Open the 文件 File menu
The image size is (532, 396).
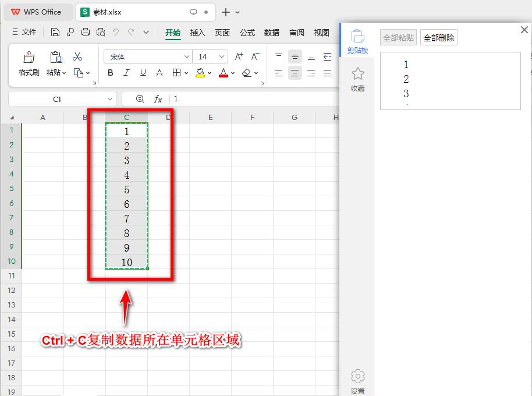(x=24, y=32)
